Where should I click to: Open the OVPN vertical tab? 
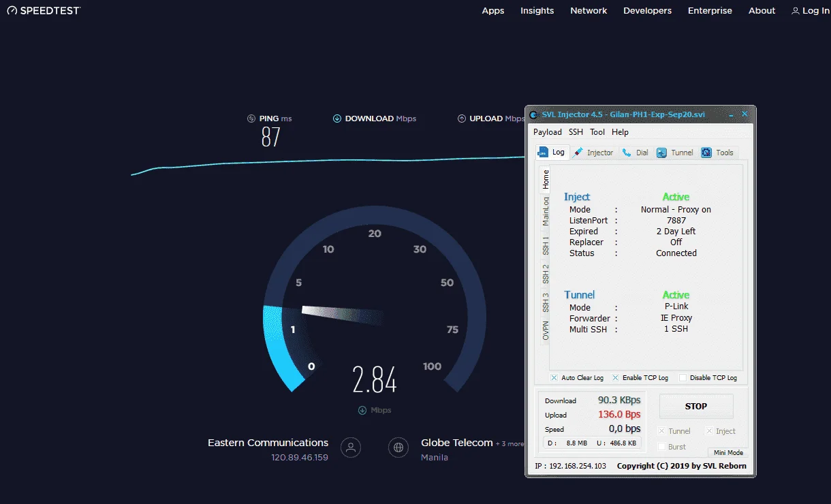click(545, 330)
